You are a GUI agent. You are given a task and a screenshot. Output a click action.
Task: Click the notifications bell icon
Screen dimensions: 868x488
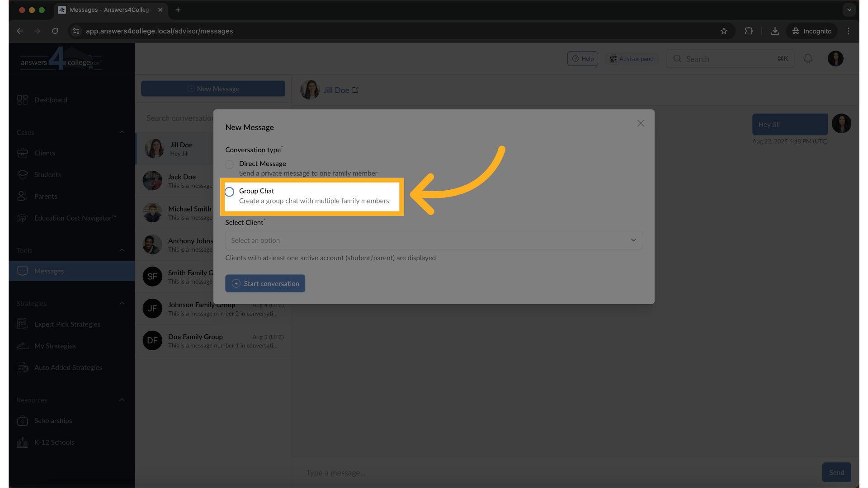click(x=808, y=59)
